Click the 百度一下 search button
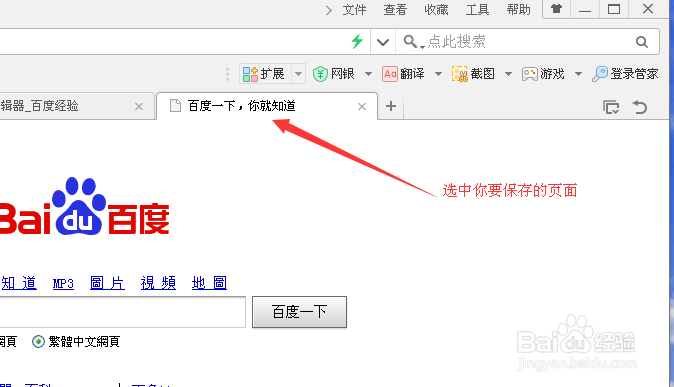Screen dimensions: 674x387 click(x=299, y=312)
